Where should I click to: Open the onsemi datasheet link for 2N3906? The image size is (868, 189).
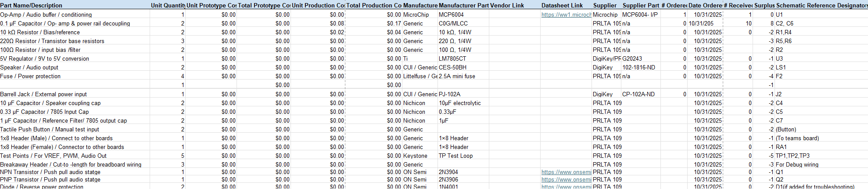coord(566,179)
